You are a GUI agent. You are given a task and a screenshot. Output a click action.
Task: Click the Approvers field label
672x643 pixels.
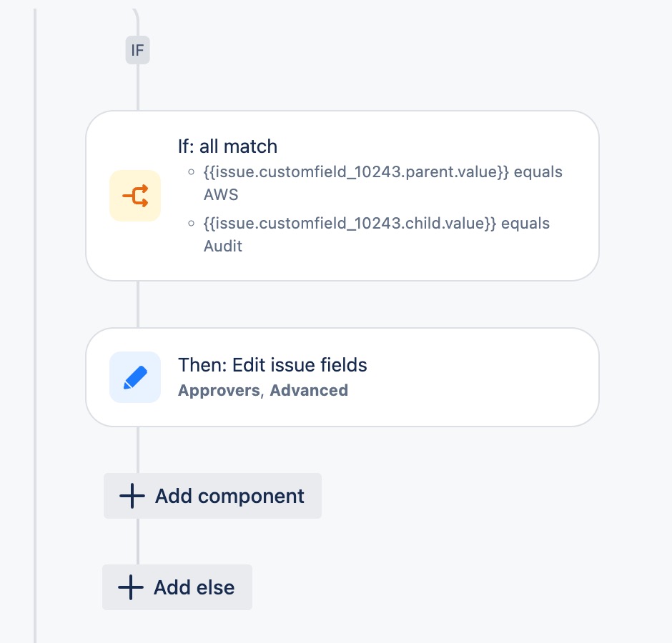pyautogui.click(x=219, y=390)
